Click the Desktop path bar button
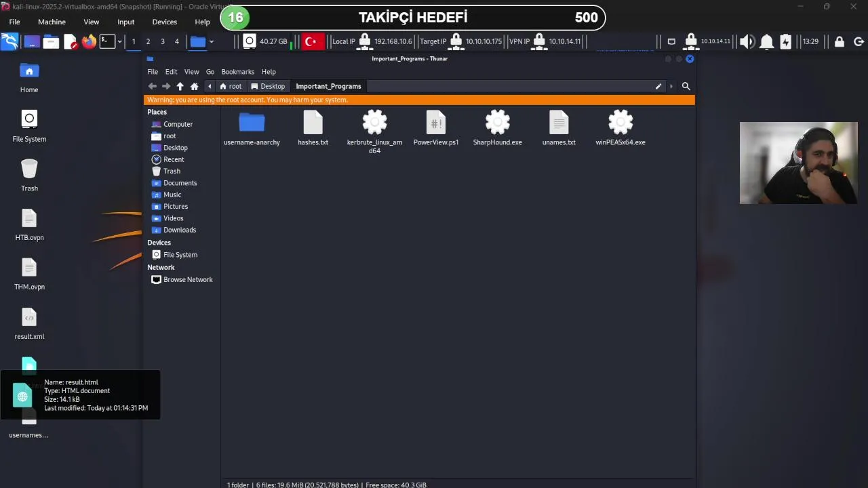 [268, 86]
